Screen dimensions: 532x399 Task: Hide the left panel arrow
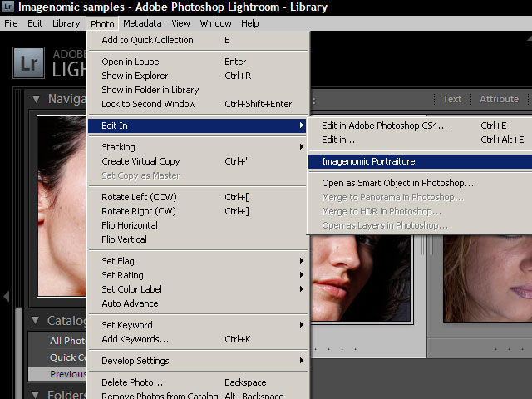[x=7, y=296]
